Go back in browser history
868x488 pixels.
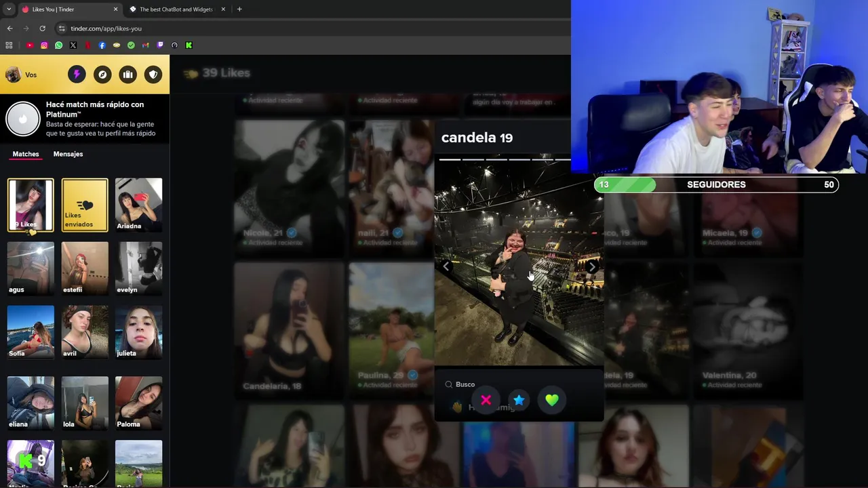pos(9,28)
